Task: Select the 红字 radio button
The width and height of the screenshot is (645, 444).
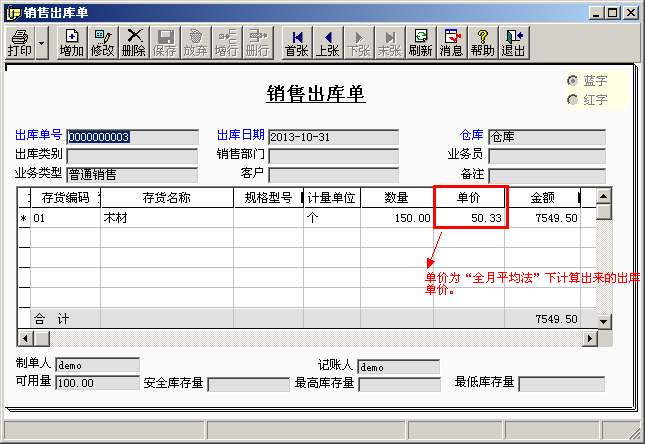Action: click(x=572, y=100)
